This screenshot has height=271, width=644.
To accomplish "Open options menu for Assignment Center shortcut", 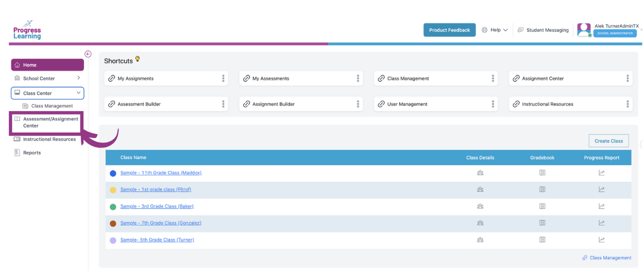I will coord(628,78).
